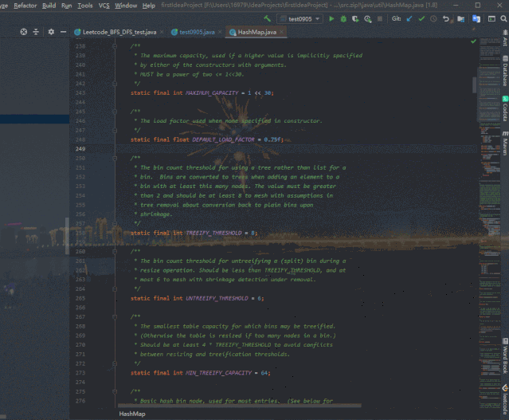Open the Database tool window

[x=503, y=73]
